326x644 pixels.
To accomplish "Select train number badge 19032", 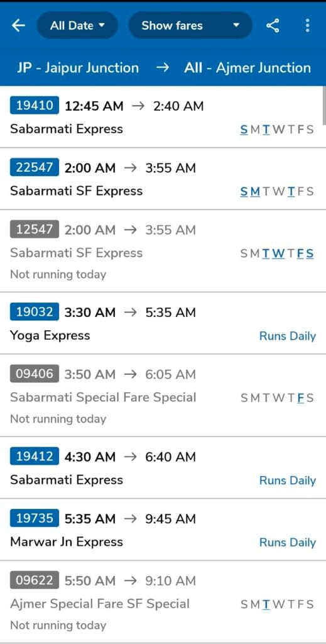I will click(x=35, y=312).
